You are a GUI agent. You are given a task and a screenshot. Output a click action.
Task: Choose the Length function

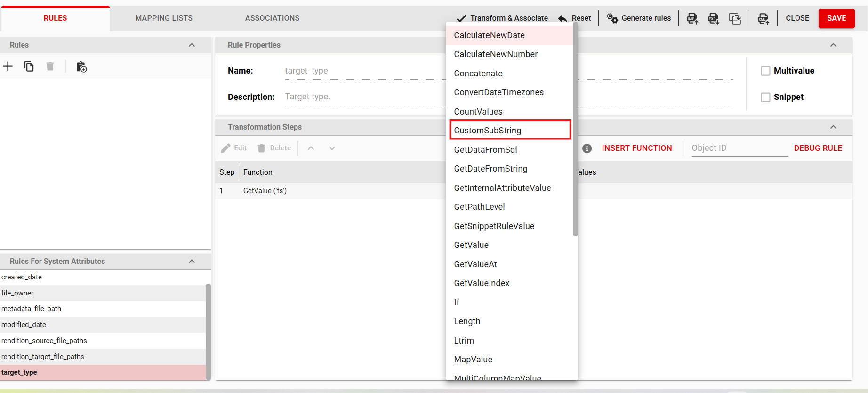[509, 321]
